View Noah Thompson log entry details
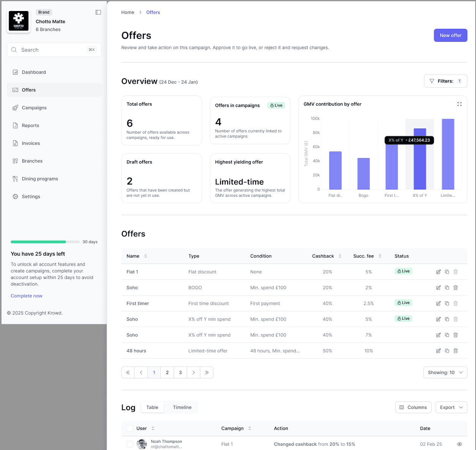Image resolution: width=476 pixels, height=450 pixels. click(459, 444)
